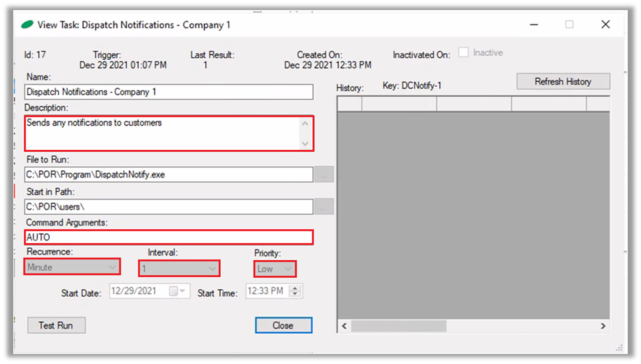The height and width of the screenshot is (364, 641).
Task: Click the Close button
Action: pos(283,325)
